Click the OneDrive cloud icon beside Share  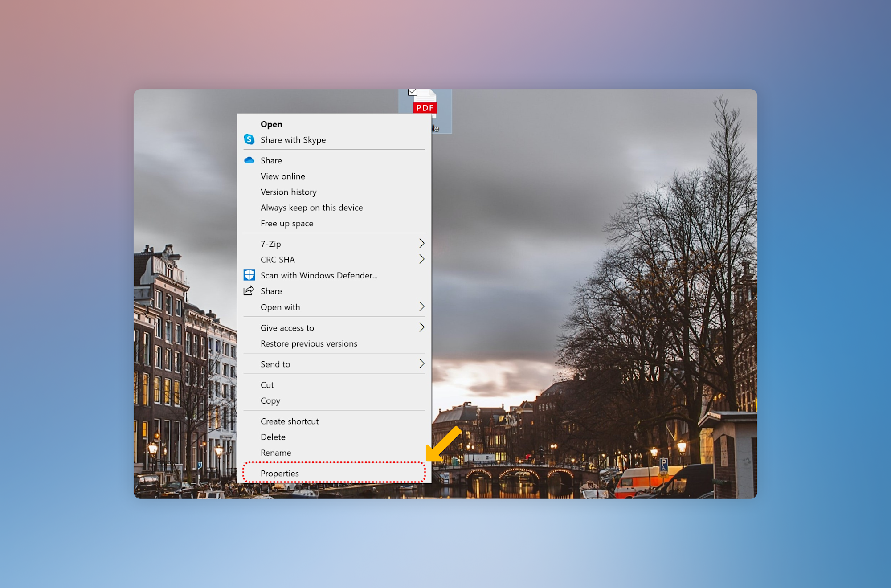249,160
